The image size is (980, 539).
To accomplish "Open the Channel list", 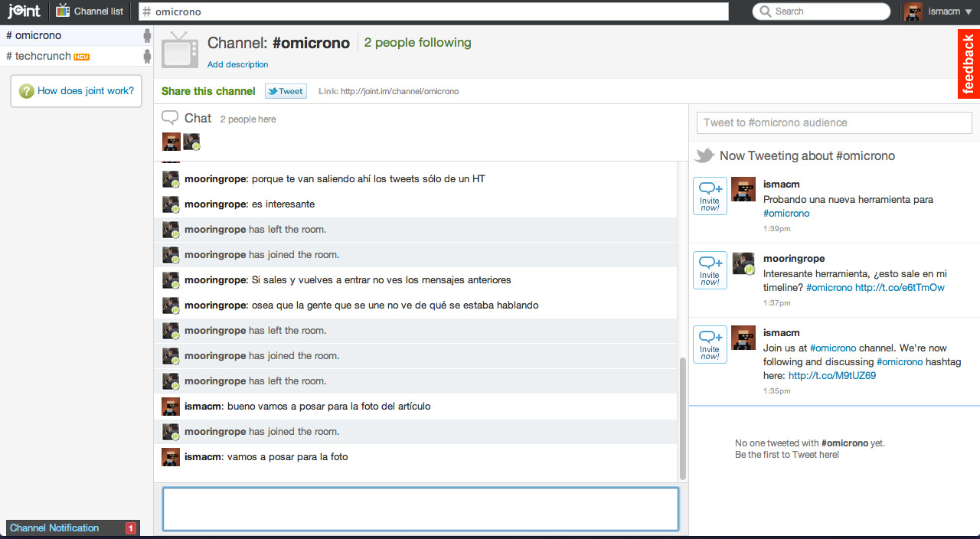I will pyautogui.click(x=90, y=11).
